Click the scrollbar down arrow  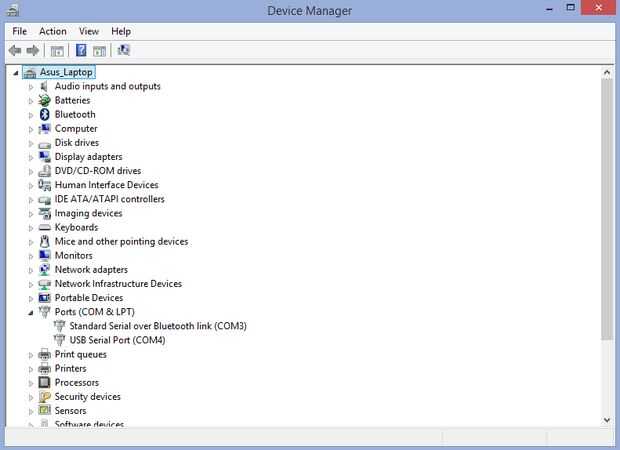607,420
